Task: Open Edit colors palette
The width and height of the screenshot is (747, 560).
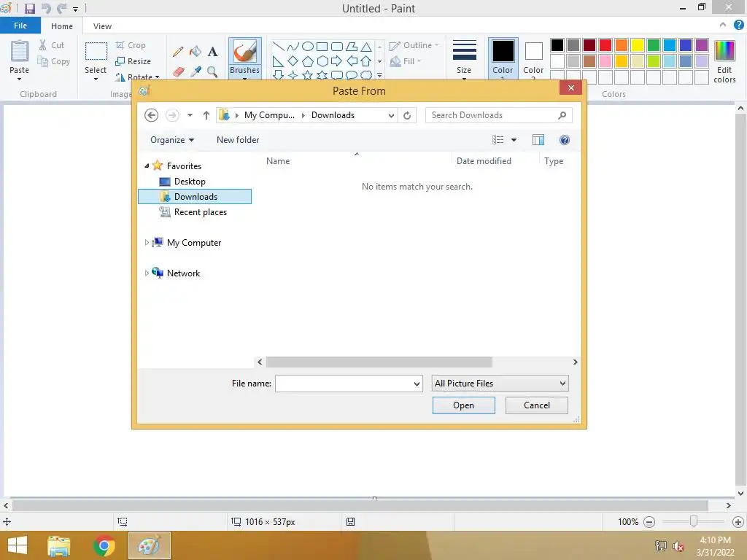Action: 724,62
